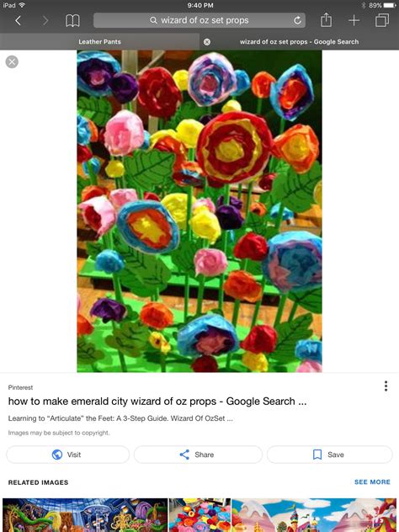The height and width of the screenshot is (532, 399).
Task: Open the Safari share sheet icon
Action: pyautogui.click(x=326, y=20)
